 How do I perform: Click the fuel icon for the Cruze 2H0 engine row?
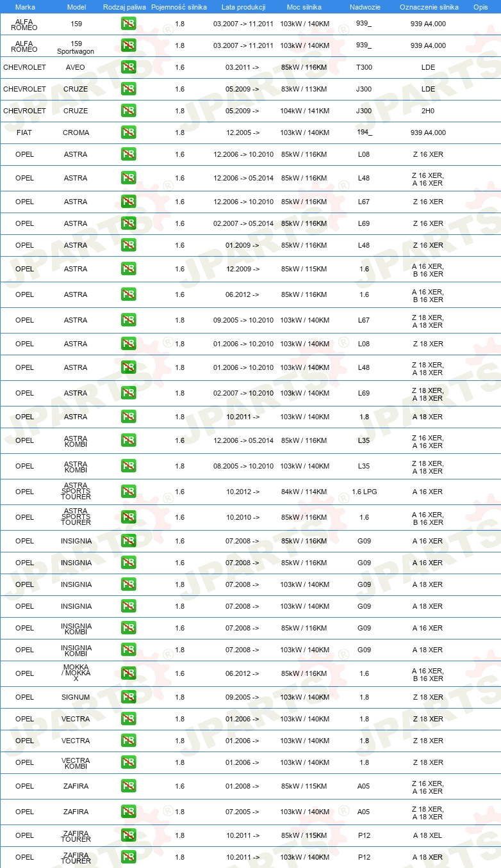click(x=129, y=111)
